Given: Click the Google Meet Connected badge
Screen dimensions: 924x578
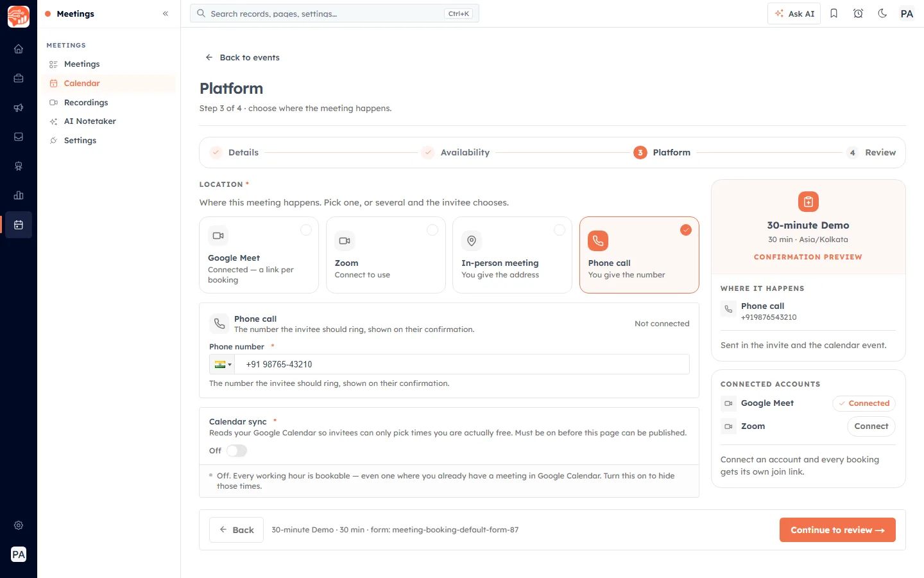Looking at the screenshot, I should [x=864, y=403].
